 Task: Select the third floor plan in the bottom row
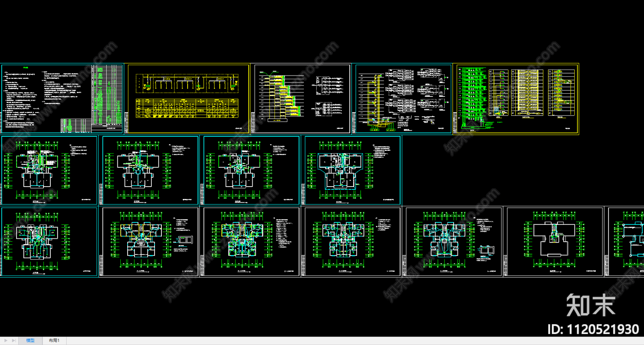252,242
